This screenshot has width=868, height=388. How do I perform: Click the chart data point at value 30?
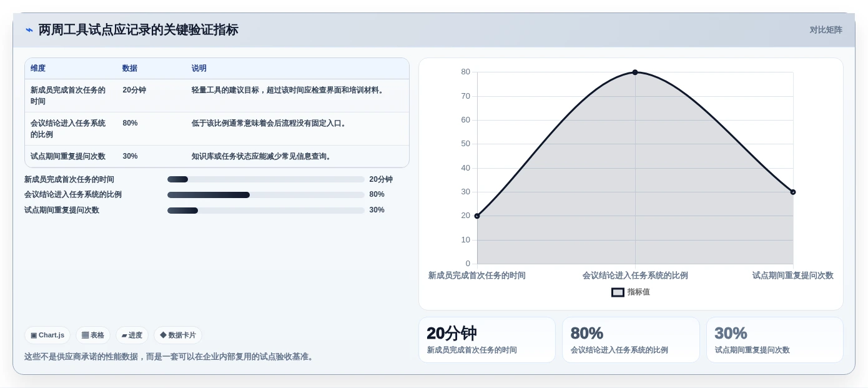pyautogui.click(x=793, y=192)
